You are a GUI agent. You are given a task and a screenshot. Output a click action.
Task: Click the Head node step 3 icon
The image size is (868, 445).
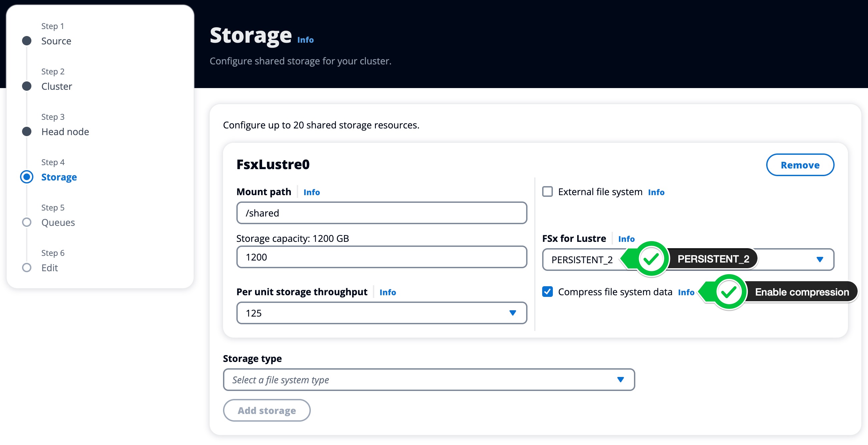pos(27,131)
